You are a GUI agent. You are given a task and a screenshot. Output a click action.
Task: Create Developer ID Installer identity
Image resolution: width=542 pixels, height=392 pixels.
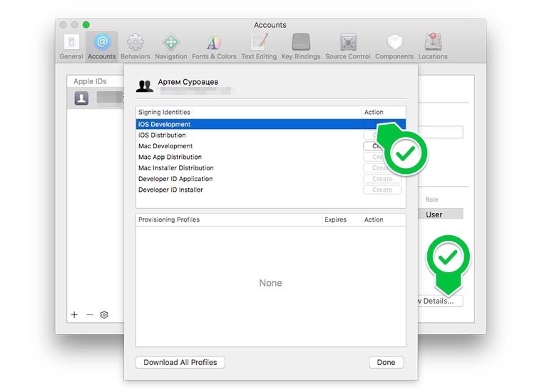[382, 190]
